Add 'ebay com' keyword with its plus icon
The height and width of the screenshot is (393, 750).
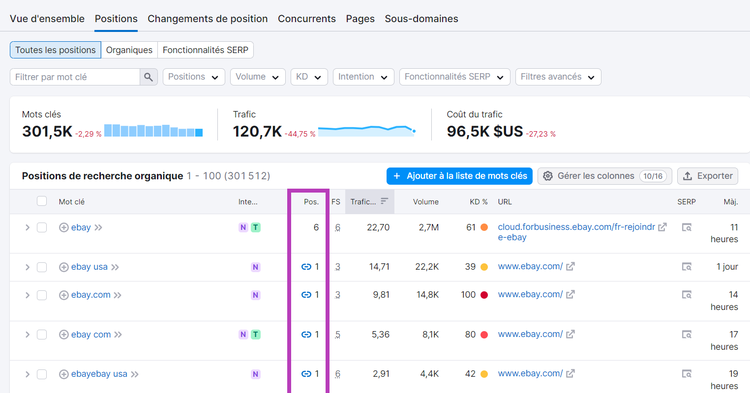[x=64, y=335]
